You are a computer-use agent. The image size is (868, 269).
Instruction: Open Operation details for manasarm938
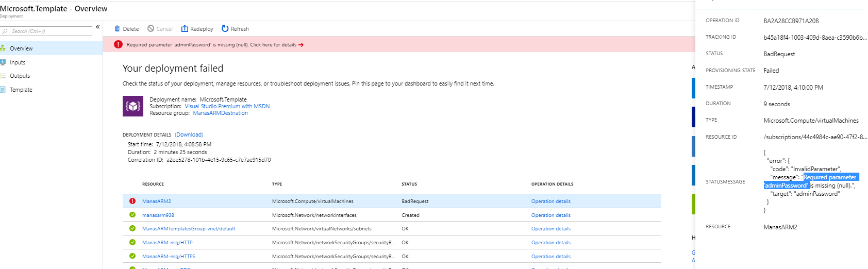(x=551, y=215)
